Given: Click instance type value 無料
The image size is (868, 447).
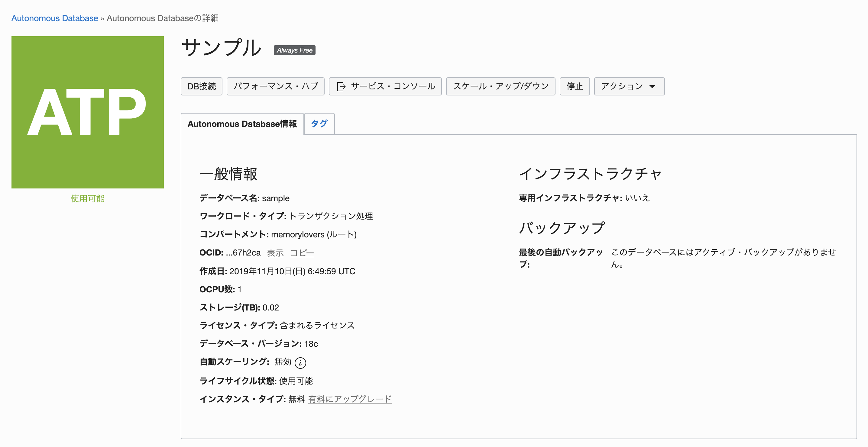Looking at the screenshot, I should click(296, 399).
